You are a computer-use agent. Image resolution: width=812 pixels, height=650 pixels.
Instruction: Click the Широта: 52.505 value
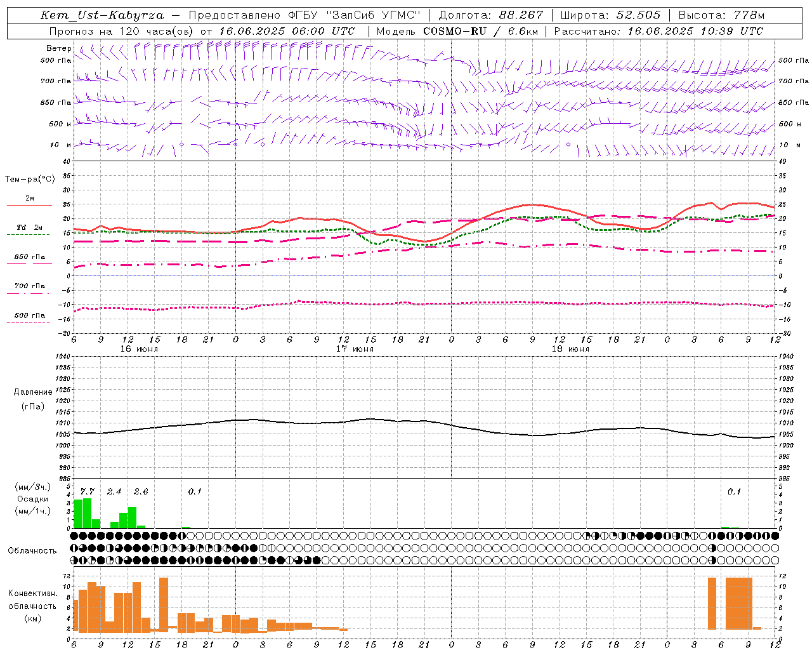pyautogui.click(x=610, y=15)
